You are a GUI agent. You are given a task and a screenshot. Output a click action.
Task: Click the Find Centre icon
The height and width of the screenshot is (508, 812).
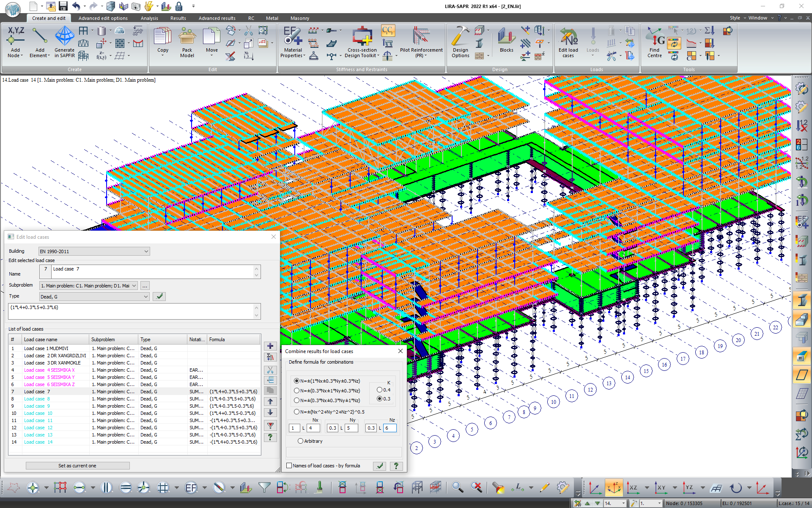coord(654,42)
